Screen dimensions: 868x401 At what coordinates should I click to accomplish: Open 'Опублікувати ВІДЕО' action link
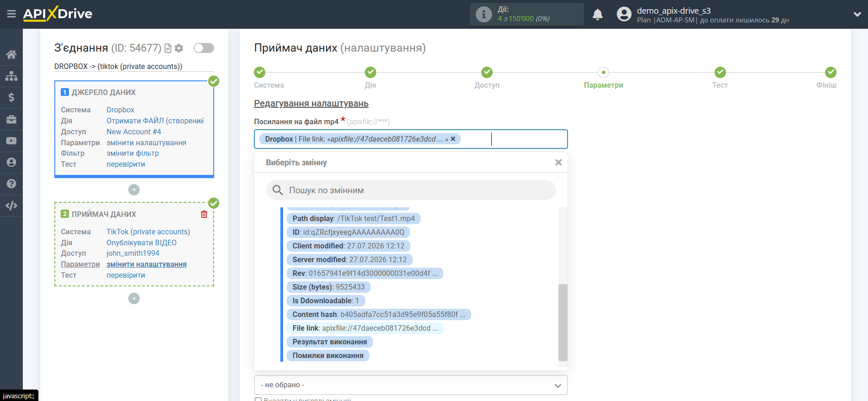pyautogui.click(x=142, y=243)
